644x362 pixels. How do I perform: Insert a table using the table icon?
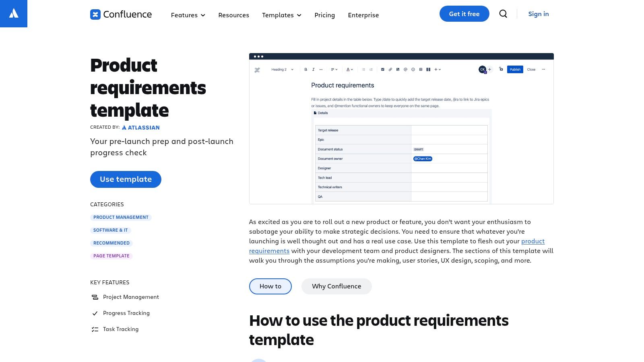pos(421,69)
